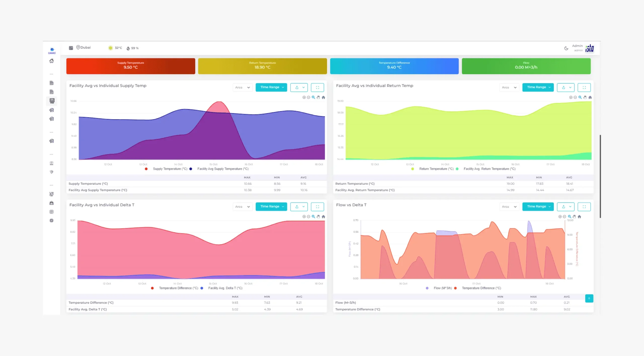Image resolution: width=644 pixels, height=356 pixels.
Task: Open Time Range dropdown on Return Temp chart
Action: (x=538, y=87)
